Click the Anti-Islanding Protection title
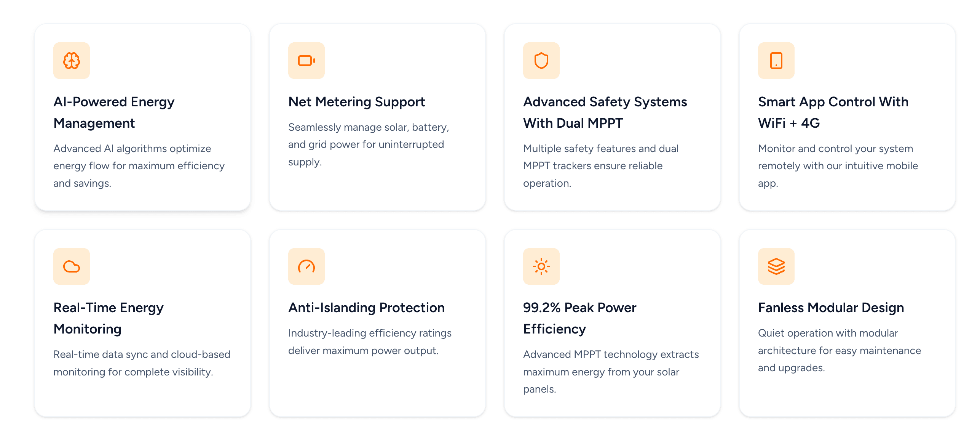Screen dimensions: 980x433 click(366, 308)
